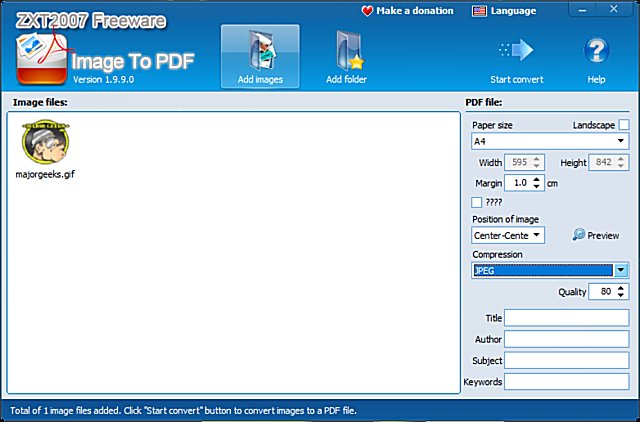Click the Margin 1.0 value field
The width and height of the screenshot is (640, 422).
click(x=519, y=183)
